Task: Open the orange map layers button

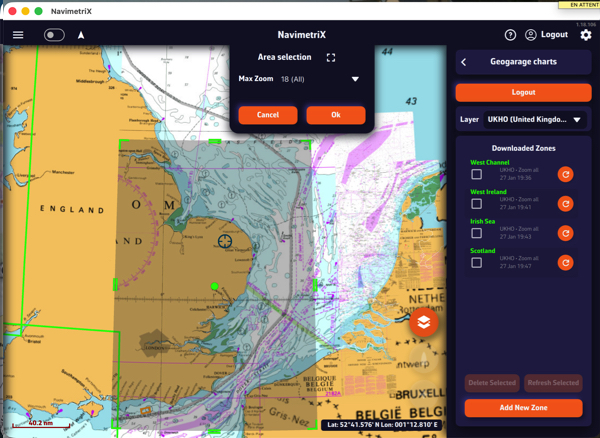Action: tap(424, 322)
